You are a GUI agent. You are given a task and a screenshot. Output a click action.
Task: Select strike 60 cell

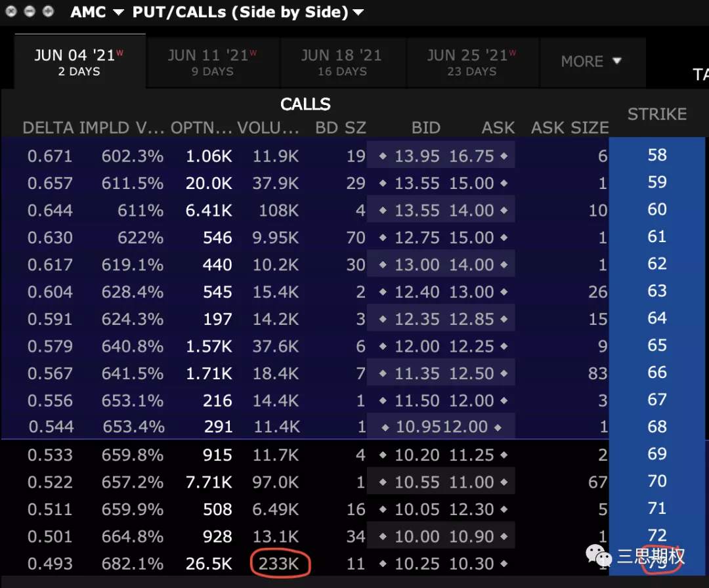coord(657,209)
